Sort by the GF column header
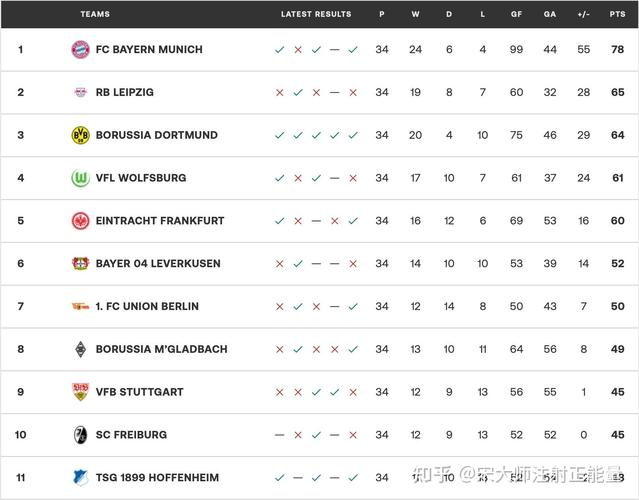The width and height of the screenshot is (639, 500). pos(516,14)
